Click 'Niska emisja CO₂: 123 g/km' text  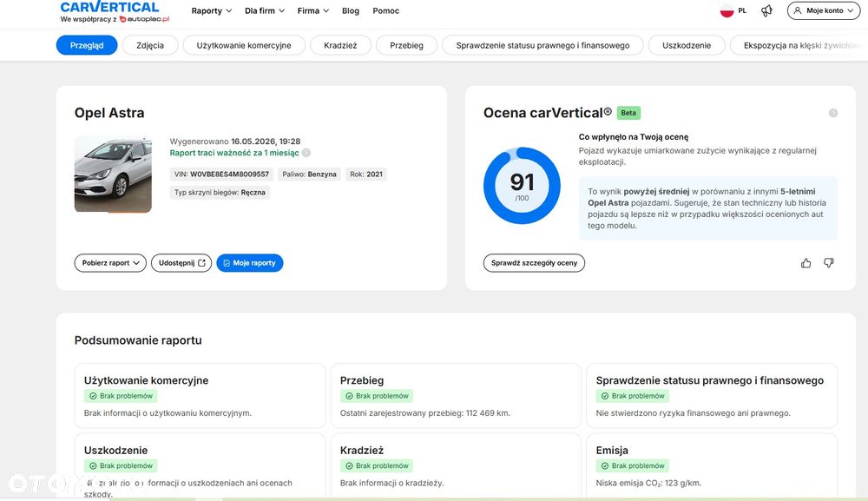tap(648, 483)
